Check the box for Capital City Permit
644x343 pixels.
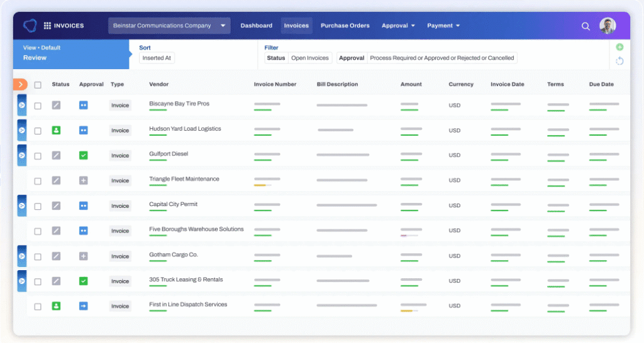pyautogui.click(x=38, y=207)
